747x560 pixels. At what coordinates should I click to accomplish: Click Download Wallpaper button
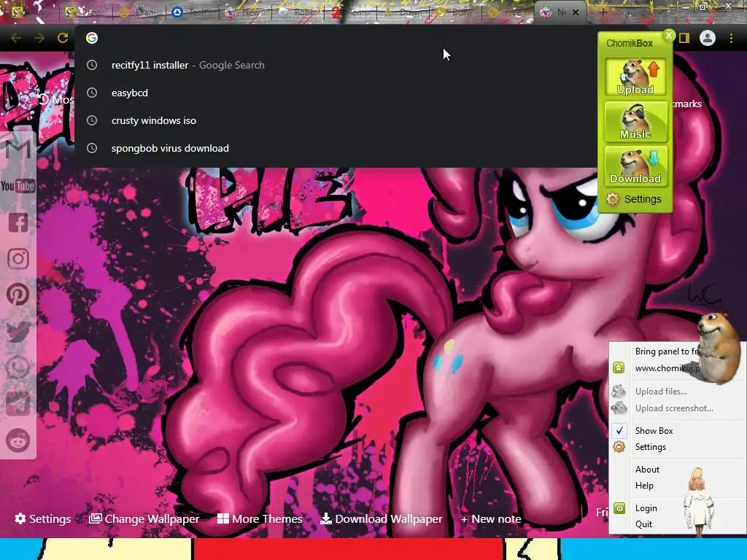pyautogui.click(x=382, y=518)
